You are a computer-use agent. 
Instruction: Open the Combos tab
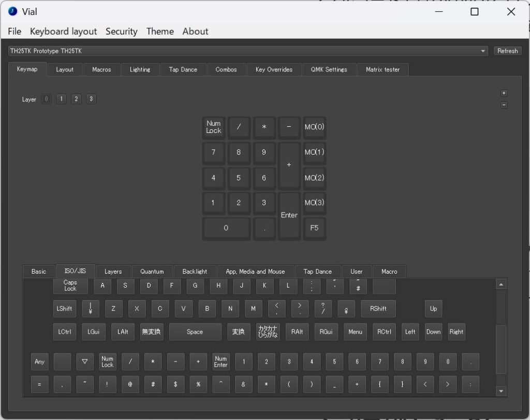(x=226, y=70)
